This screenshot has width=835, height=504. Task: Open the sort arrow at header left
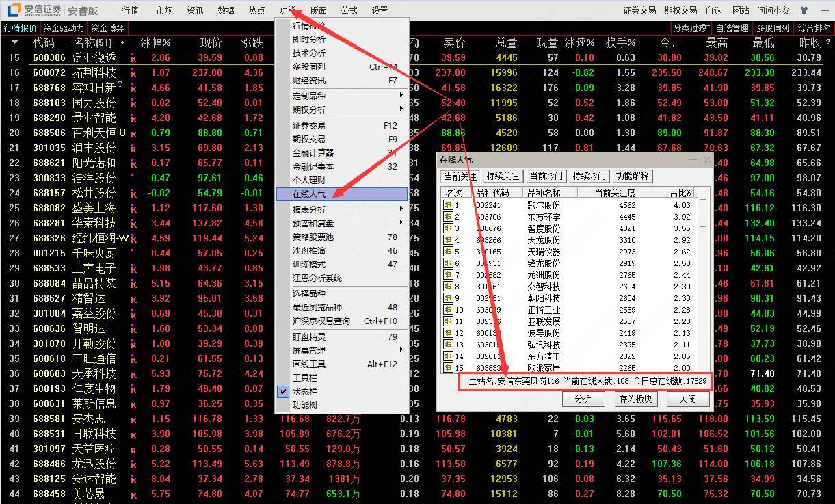coord(15,42)
